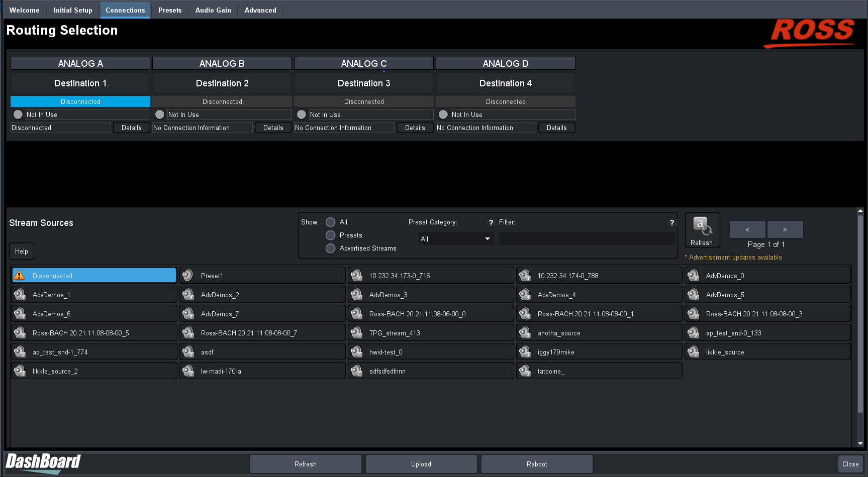Click in the Filter text field
The width and height of the screenshot is (868, 477).
click(587, 239)
